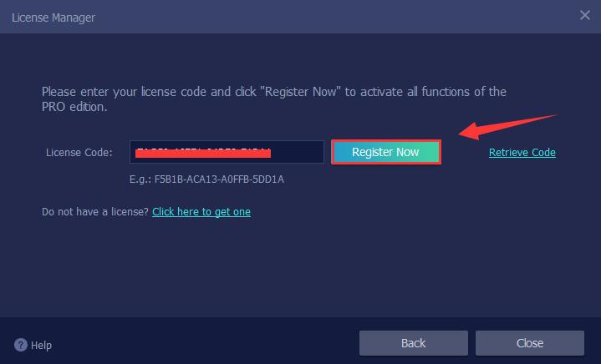Screen dimensions: 601x364
Task: Dismiss the License Manager with the X icon
Action: [585, 15]
